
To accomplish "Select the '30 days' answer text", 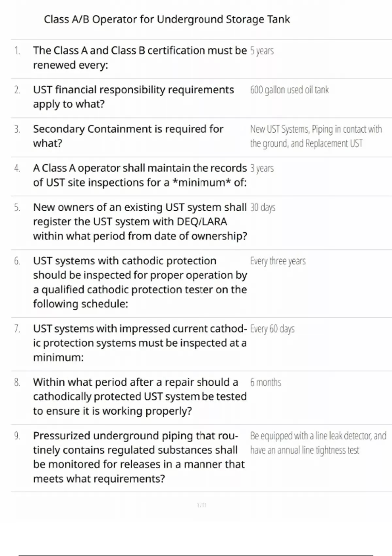I will (x=263, y=208).
